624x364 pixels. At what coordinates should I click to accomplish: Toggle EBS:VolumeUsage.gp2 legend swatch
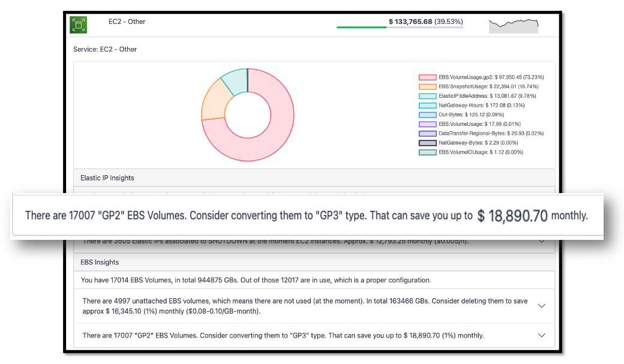[x=427, y=77]
